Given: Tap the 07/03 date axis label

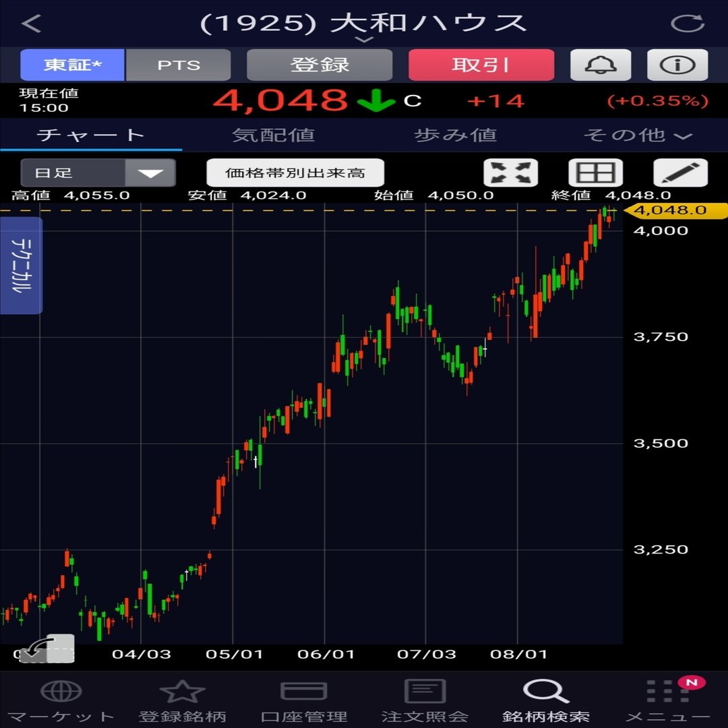Looking at the screenshot, I should (x=427, y=654).
